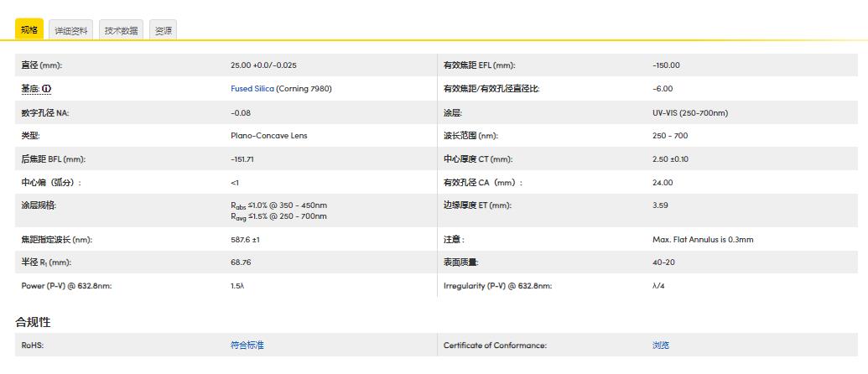Click the Irregularity (P-V) @ 632.8nm label
This screenshot has height=374, width=868.
point(497,286)
